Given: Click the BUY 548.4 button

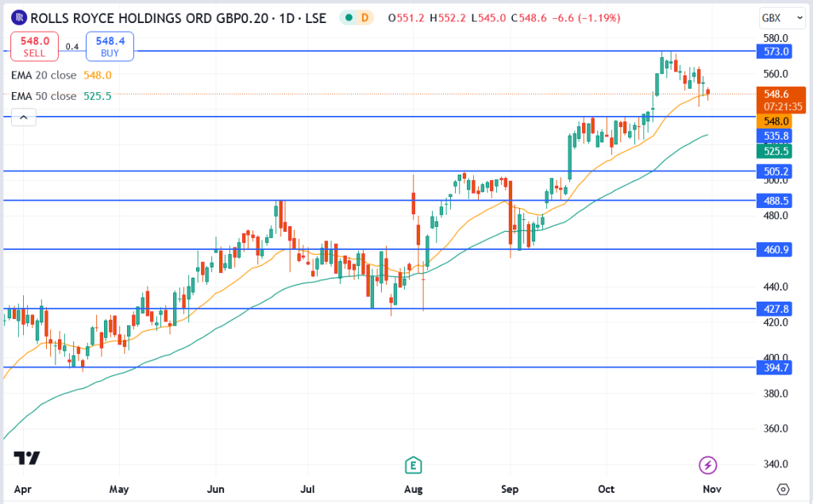Looking at the screenshot, I should 110,47.
